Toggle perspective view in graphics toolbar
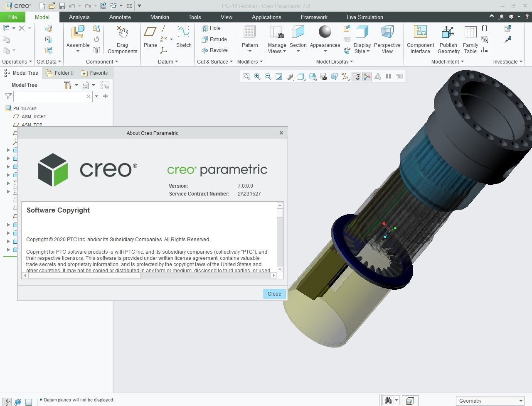Image resolution: width=532 pixels, height=406 pixels. (334, 76)
